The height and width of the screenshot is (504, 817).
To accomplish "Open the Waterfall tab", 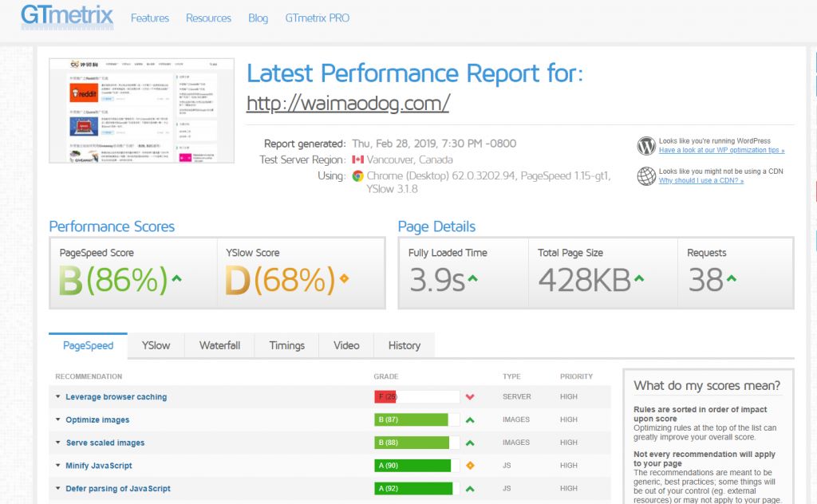I will coord(219,345).
